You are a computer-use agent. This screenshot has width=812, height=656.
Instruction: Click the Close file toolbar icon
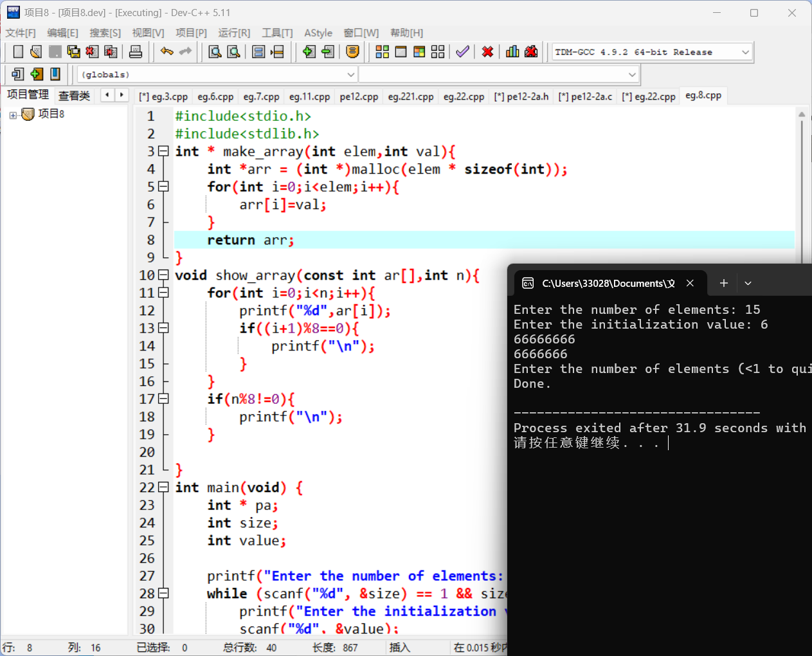tap(92, 52)
